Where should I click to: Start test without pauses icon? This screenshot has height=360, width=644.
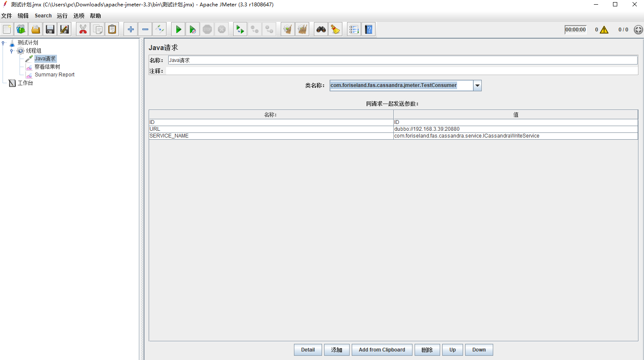[193, 29]
